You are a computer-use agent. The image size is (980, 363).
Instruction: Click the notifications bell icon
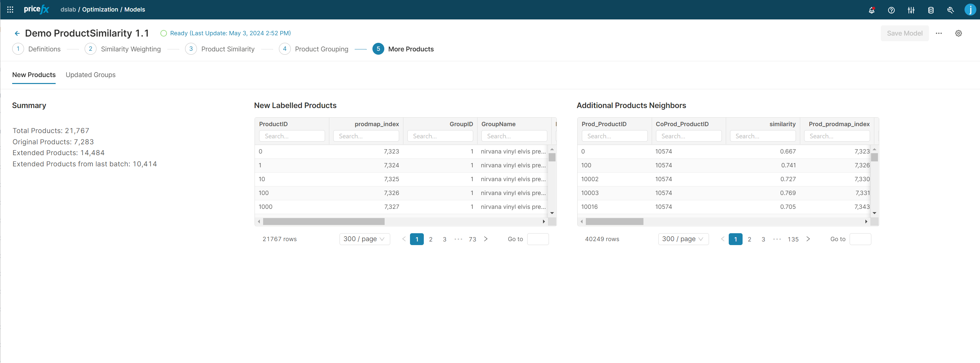coord(871,10)
